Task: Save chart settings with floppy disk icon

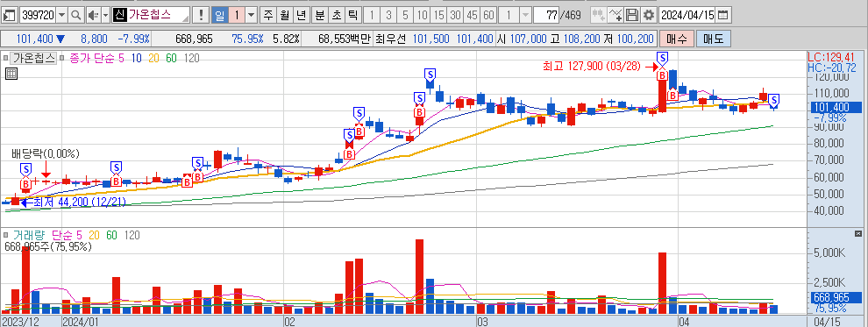Action: pyautogui.click(x=632, y=15)
